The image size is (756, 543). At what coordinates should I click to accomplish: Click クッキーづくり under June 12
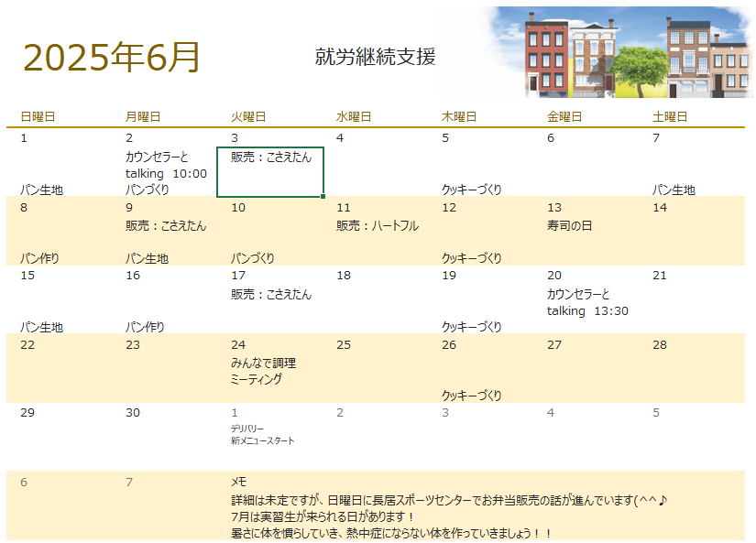coord(472,258)
